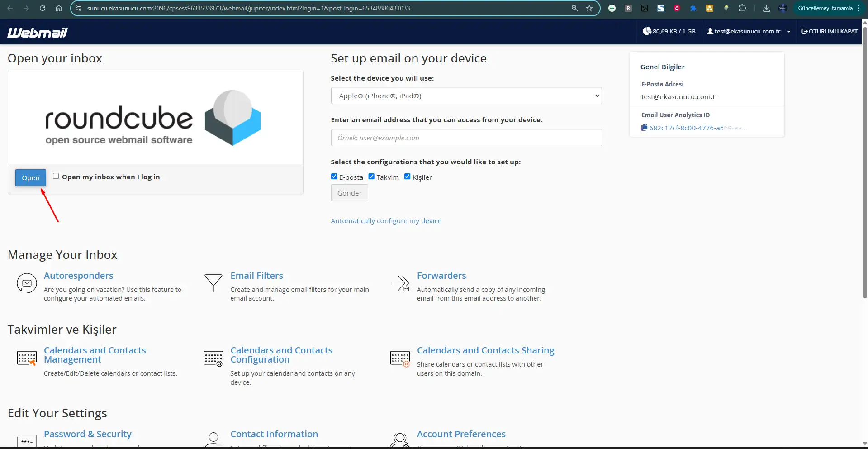The width and height of the screenshot is (868, 449).
Task: Copy the Email User Analytics ID icon
Action: tap(644, 128)
